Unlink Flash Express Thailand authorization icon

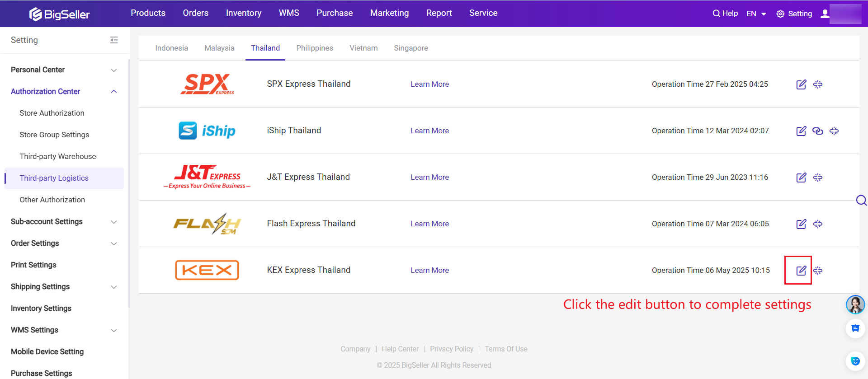tap(818, 224)
